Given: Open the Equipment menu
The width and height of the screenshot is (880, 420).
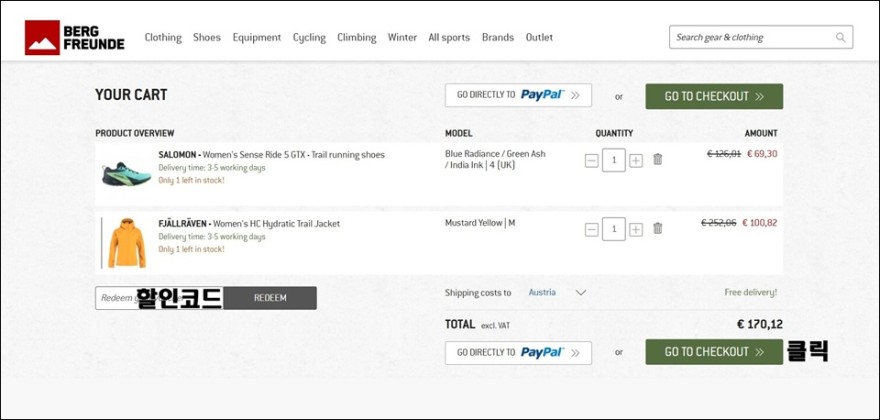Looking at the screenshot, I should [x=256, y=38].
